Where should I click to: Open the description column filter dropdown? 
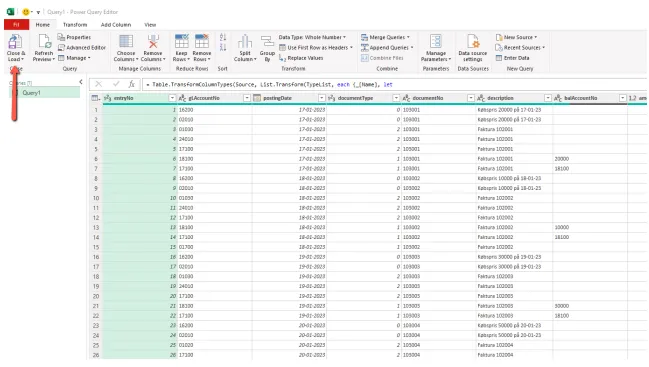point(548,98)
